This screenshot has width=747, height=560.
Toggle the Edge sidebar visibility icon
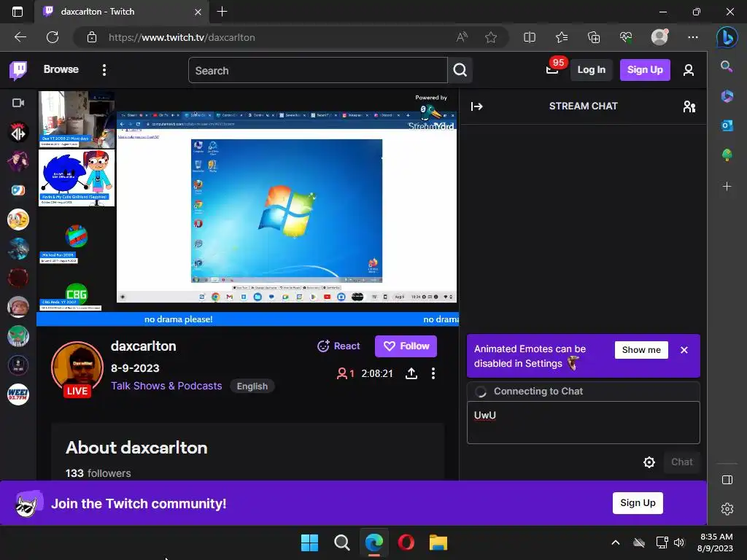(x=727, y=480)
